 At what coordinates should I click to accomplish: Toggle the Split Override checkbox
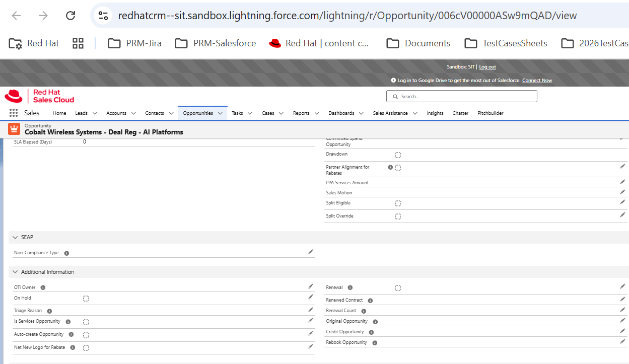[398, 216]
